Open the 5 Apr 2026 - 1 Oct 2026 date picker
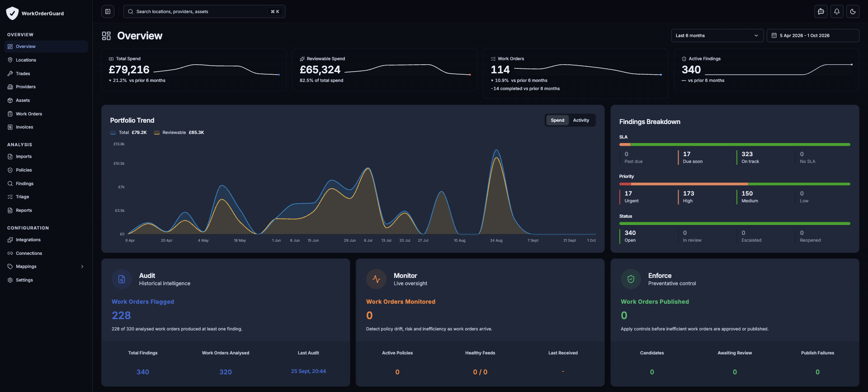The image size is (868, 392). (x=813, y=35)
